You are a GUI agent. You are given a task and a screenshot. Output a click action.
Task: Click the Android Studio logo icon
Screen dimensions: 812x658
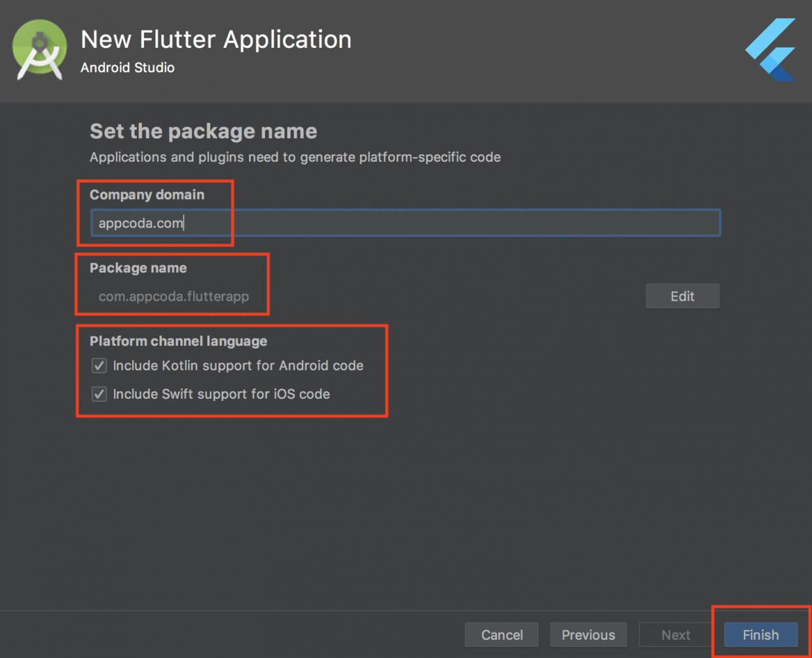coord(39,48)
